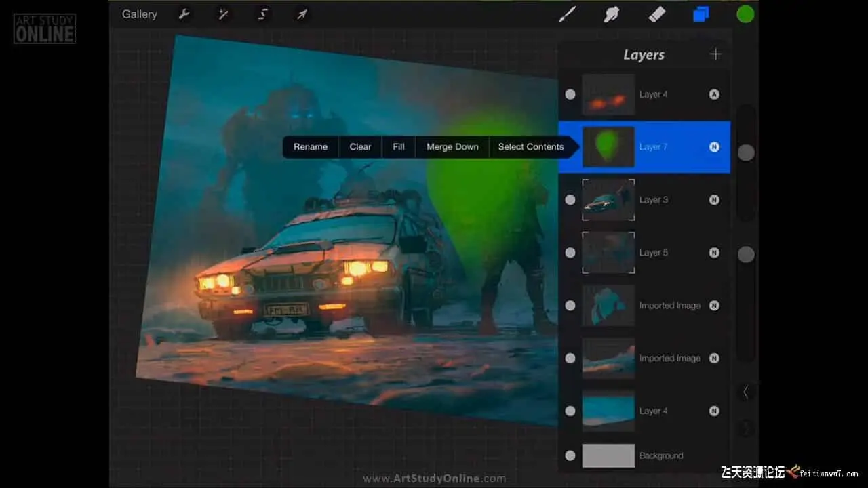Open blend mode N on Layer 7
The image size is (868, 488).
[x=714, y=147]
